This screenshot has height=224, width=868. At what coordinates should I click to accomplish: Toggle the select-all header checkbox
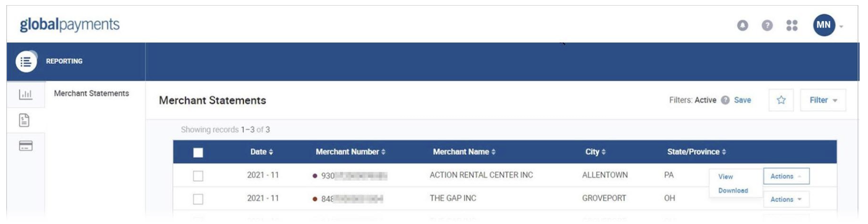coord(198,153)
